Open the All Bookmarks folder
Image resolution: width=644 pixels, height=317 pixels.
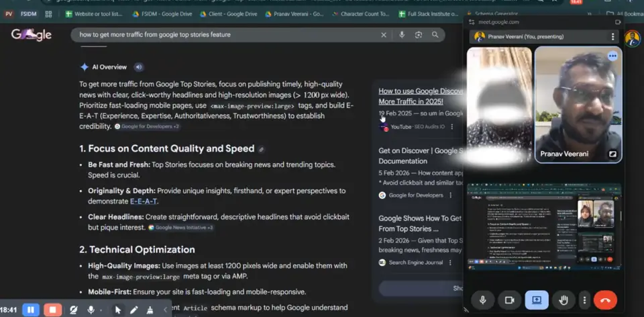[625, 14]
